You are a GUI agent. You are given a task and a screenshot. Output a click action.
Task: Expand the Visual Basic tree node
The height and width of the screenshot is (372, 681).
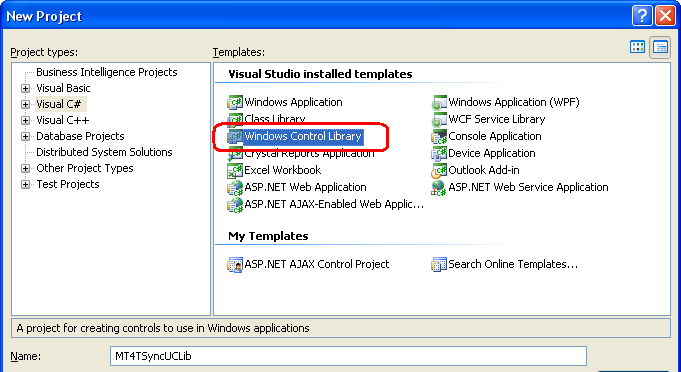coord(26,89)
